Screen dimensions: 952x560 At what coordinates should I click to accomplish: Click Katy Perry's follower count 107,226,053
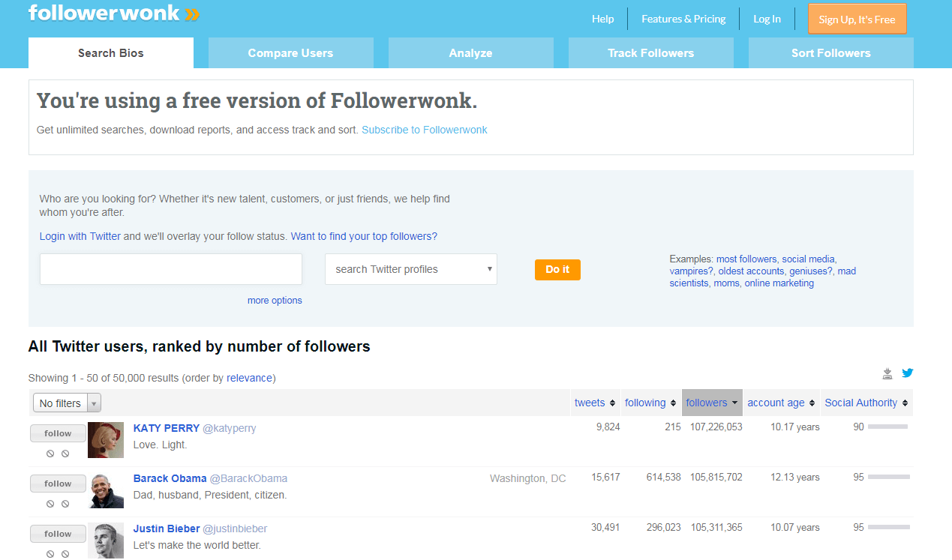point(716,427)
